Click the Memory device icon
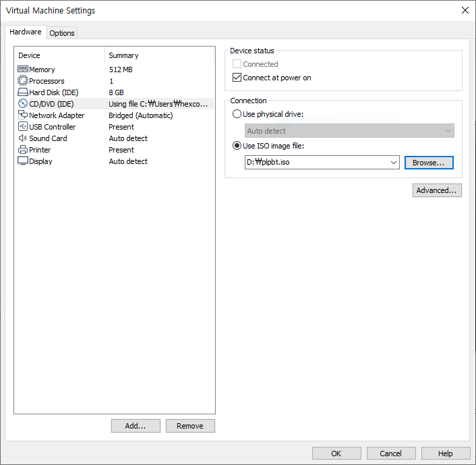Viewport: 476px width, 465px height. [23, 70]
